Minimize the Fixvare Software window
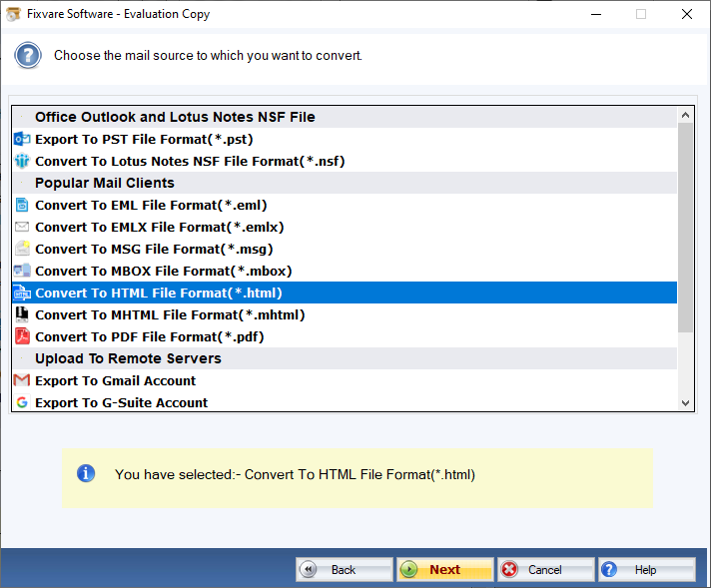 596,14
